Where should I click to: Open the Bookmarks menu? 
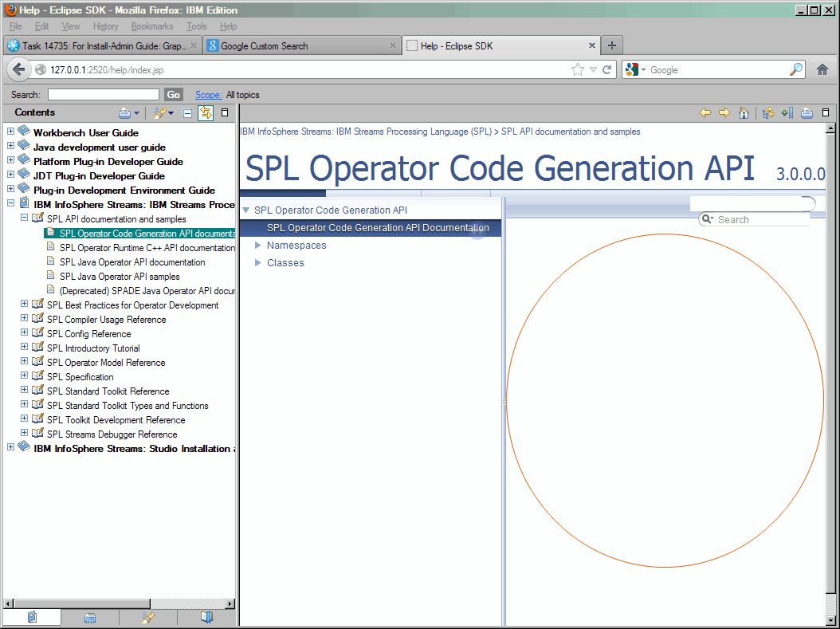coord(152,26)
